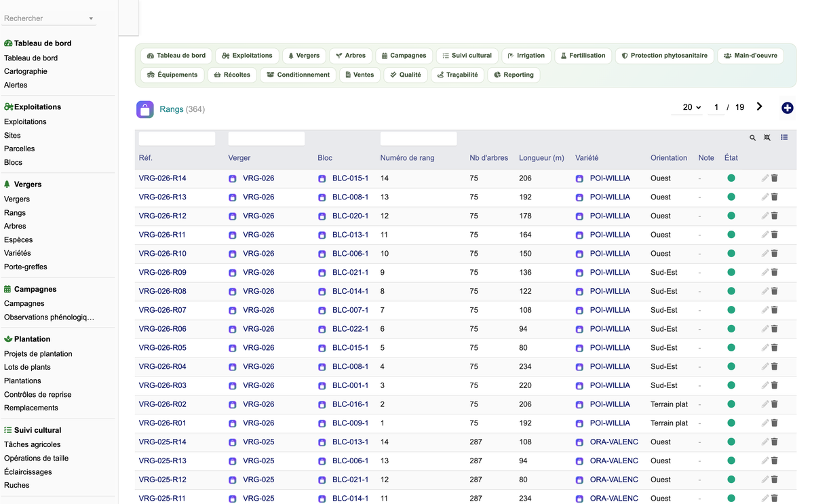Click the Réf. filter input field
The width and height of the screenshot is (814, 504).
177,138
